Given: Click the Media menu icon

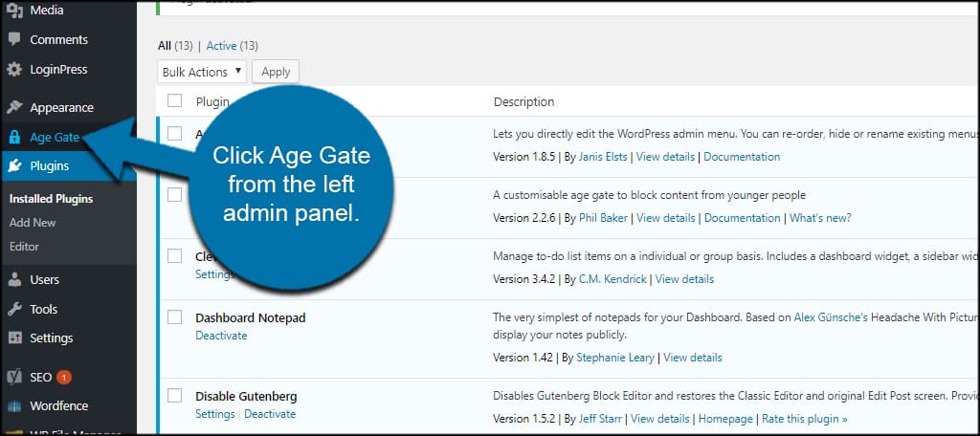Looking at the screenshot, I should [x=14, y=10].
